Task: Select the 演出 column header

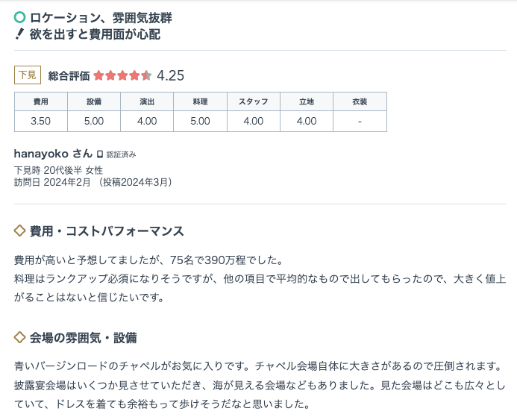Action: (x=147, y=101)
